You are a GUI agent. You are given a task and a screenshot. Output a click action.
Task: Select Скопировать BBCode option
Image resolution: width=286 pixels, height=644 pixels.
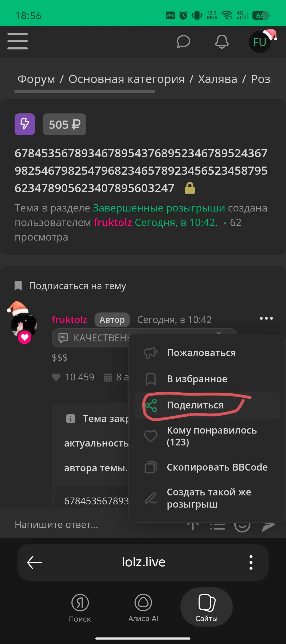pyautogui.click(x=207, y=467)
